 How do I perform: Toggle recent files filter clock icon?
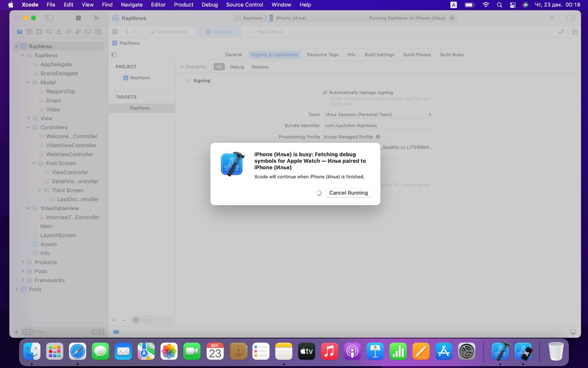click(x=94, y=332)
